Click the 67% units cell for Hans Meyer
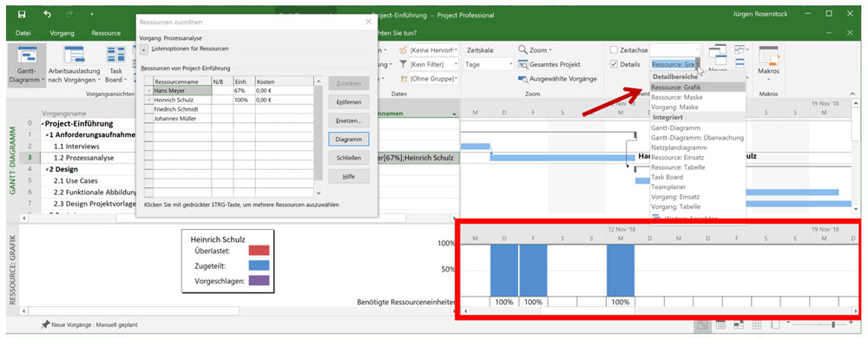 (x=244, y=90)
